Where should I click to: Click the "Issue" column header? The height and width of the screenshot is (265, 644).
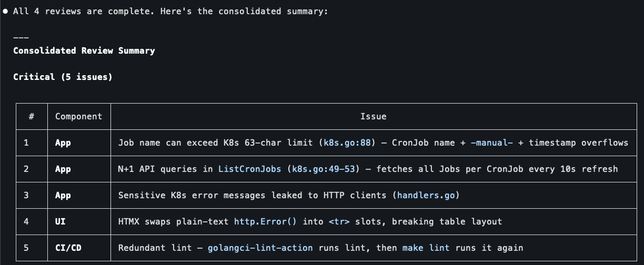374,116
